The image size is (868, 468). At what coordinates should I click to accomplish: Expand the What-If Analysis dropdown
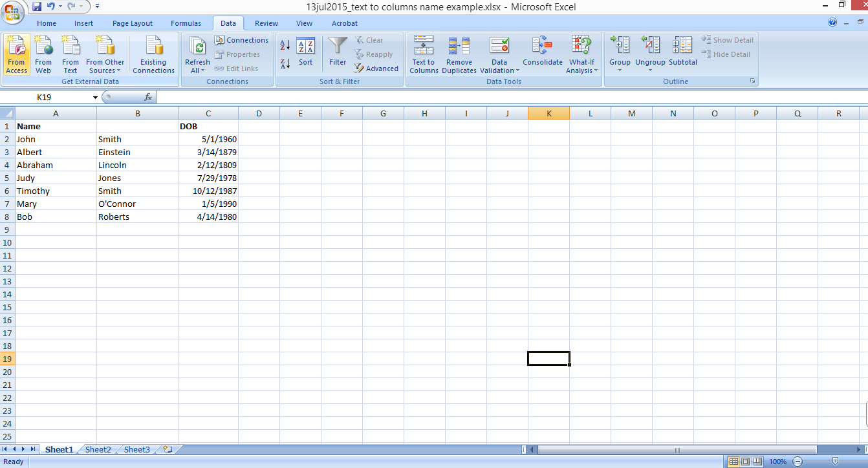(x=581, y=54)
